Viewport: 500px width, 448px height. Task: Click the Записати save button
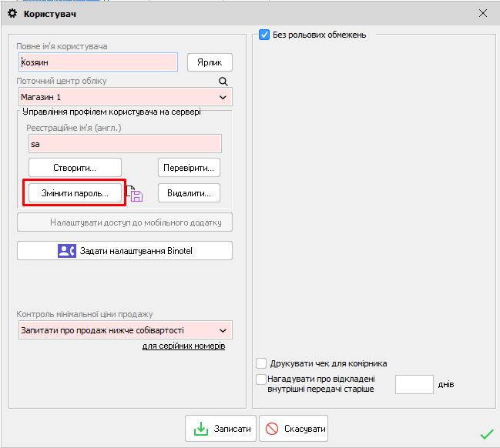(220, 429)
